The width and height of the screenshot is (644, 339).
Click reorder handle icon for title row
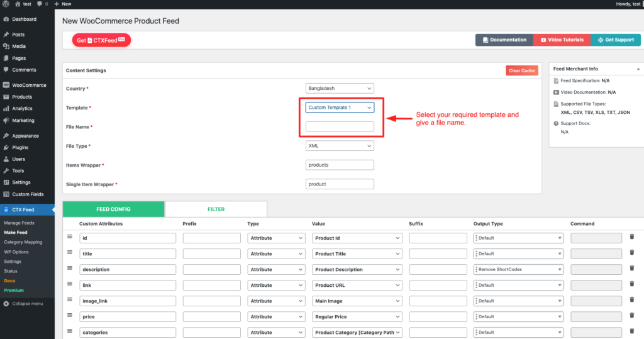[x=70, y=252]
